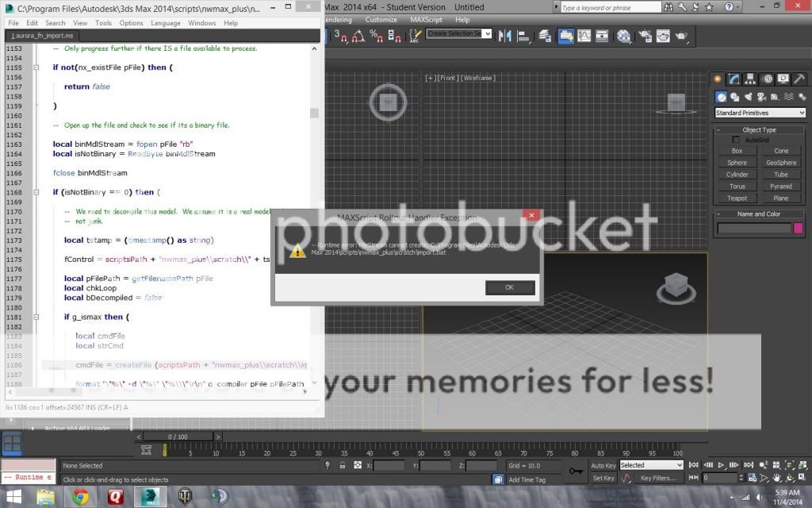Open the Standard Primitives dropdown
This screenshot has width=812, height=508.
point(760,113)
